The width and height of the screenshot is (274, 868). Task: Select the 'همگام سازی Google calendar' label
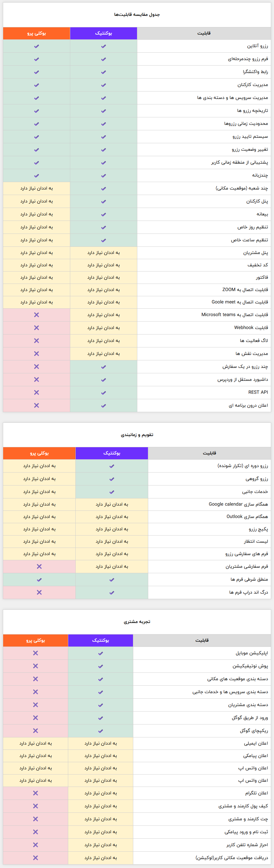point(238,504)
